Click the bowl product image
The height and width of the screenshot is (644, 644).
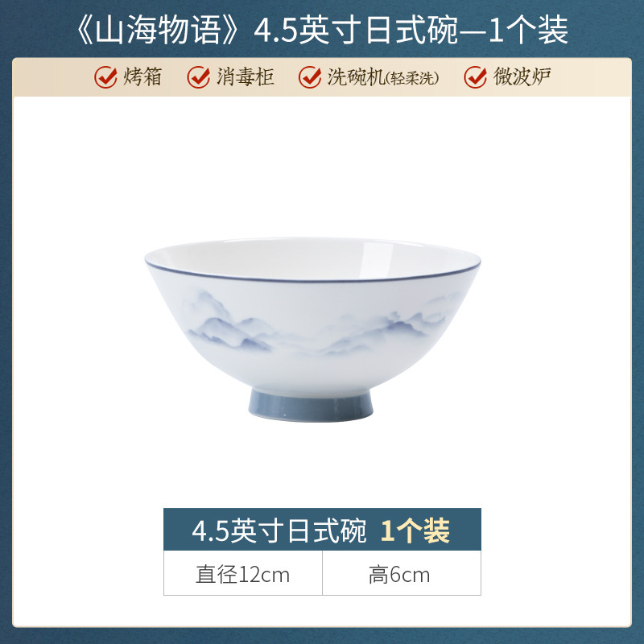[312, 329]
